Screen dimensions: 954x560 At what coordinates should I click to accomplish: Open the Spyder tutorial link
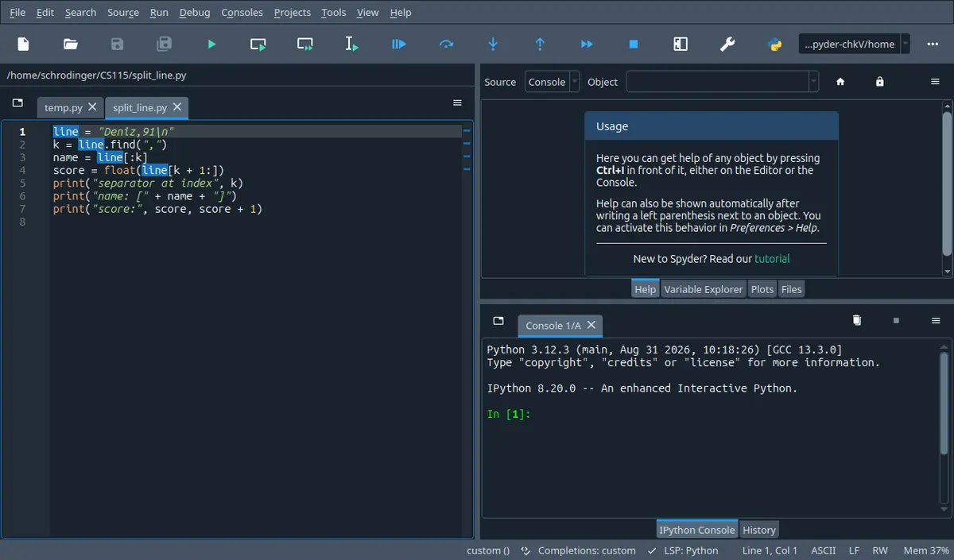click(772, 258)
